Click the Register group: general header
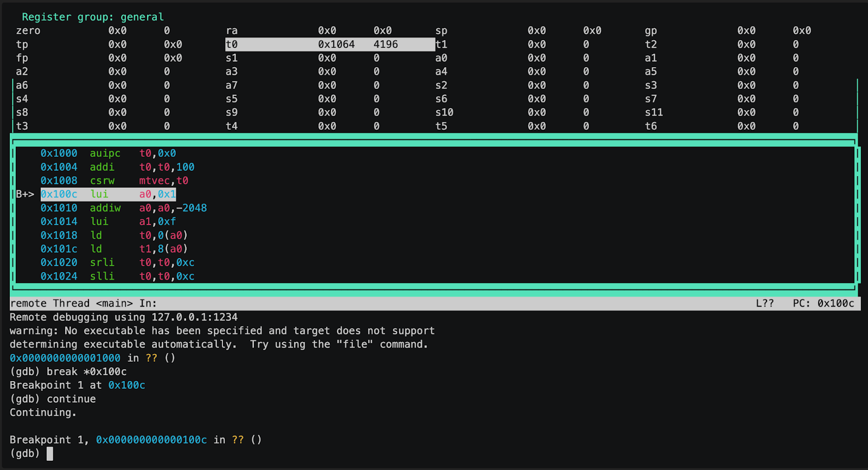This screenshot has height=470, width=868. [x=92, y=17]
